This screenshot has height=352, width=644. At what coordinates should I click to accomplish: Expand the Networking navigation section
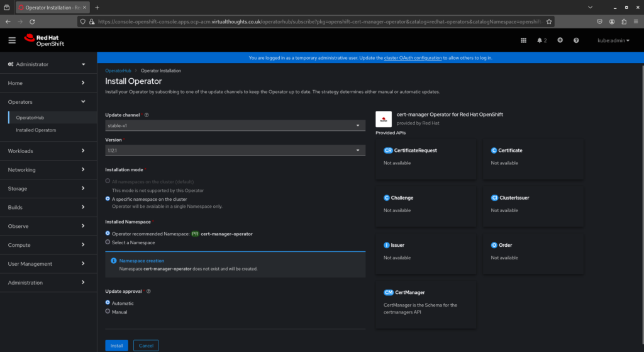pos(48,170)
